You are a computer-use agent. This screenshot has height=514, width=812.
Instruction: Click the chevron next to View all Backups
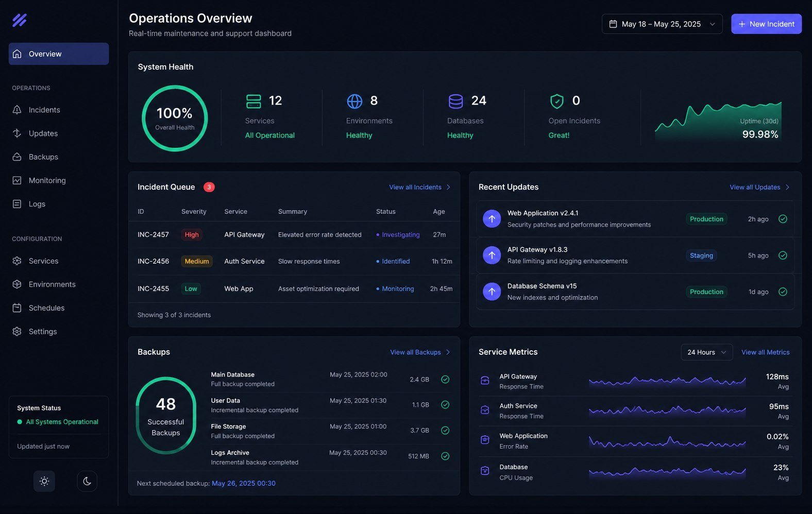[448, 352]
